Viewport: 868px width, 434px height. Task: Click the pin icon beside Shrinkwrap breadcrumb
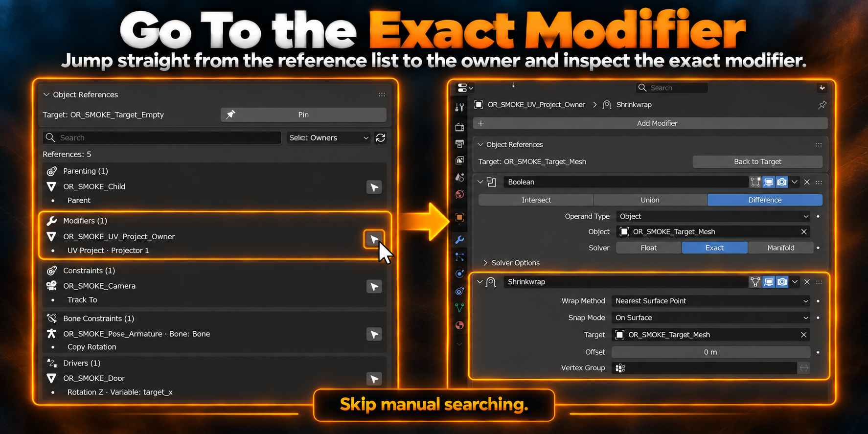(822, 105)
